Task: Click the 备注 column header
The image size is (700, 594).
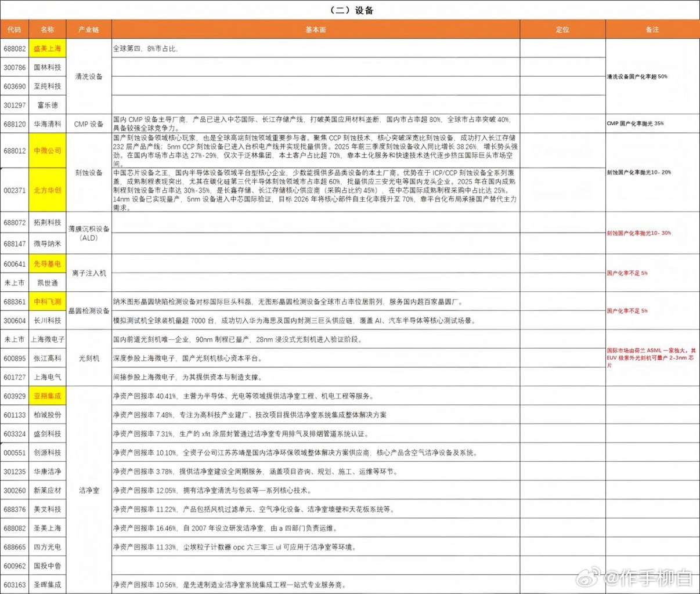Action: pos(652,30)
